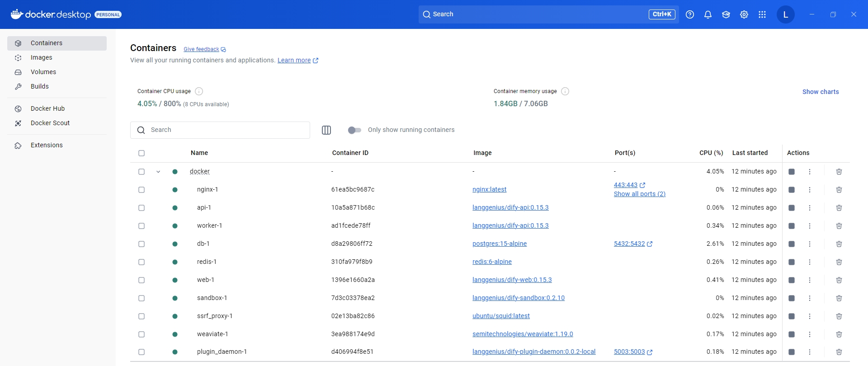This screenshot has height=366, width=868.
Task: Stop the weaviate-1 container
Action: (792, 334)
